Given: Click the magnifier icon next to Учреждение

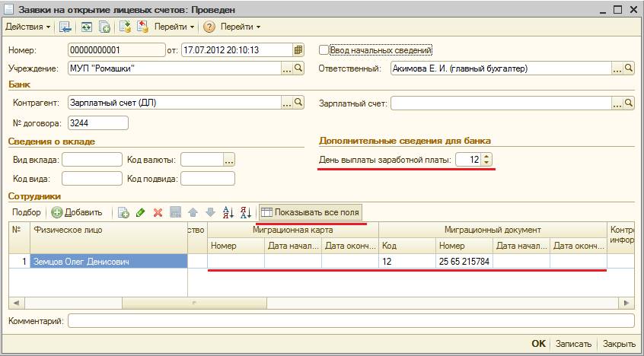Looking at the screenshot, I should (299, 68).
